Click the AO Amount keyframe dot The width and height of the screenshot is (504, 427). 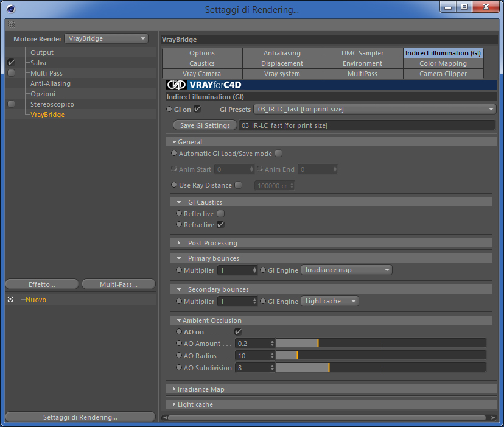(179, 343)
